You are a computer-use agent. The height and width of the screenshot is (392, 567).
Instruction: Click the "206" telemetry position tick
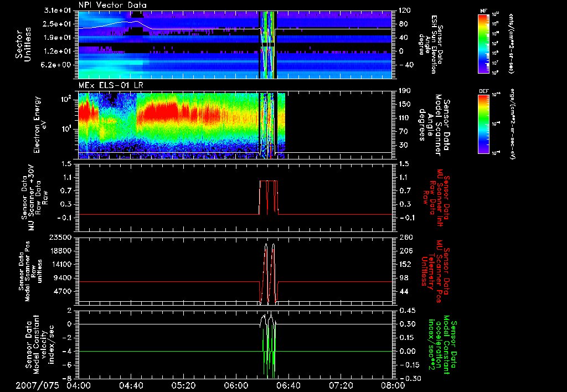pyautogui.click(x=405, y=251)
